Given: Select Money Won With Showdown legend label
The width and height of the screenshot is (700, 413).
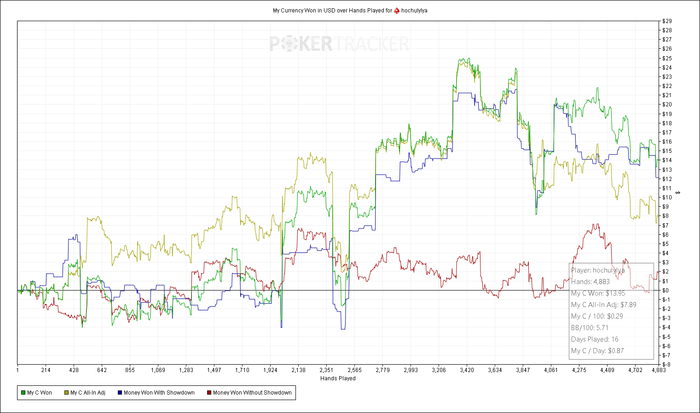Looking at the screenshot, I should point(159,393).
